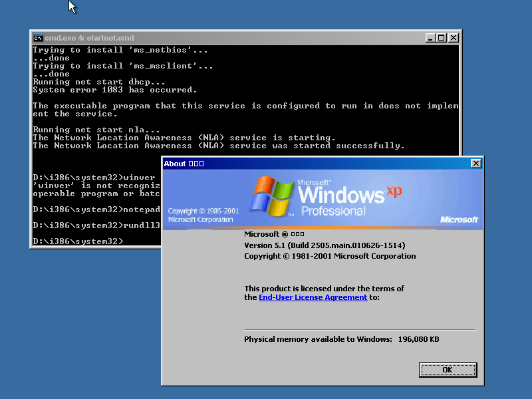Viewport: 532px width, 399px height.
Task: Click 'Running net start dhcp...' line
Action: tap(98, 82)
